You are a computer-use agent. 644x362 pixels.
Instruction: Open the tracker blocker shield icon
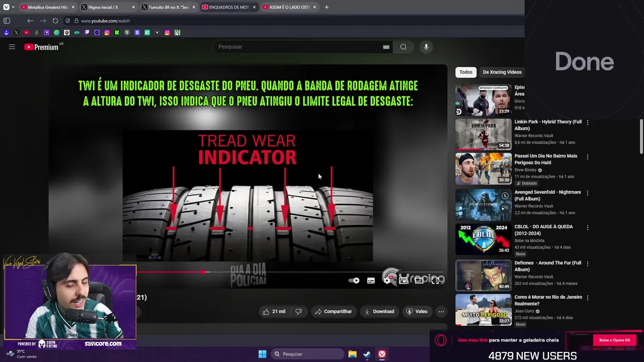pos(68,21)
